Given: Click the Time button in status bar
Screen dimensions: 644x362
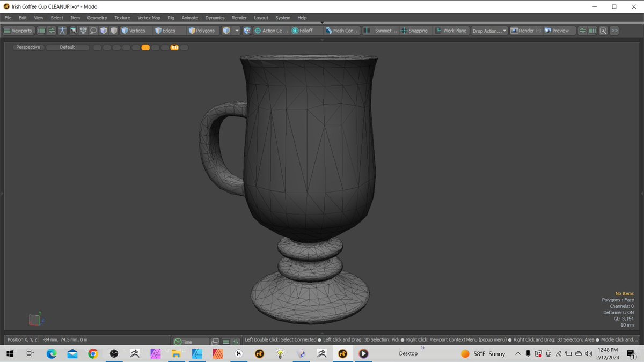Looking at the screenshot, I should [191, 342].
